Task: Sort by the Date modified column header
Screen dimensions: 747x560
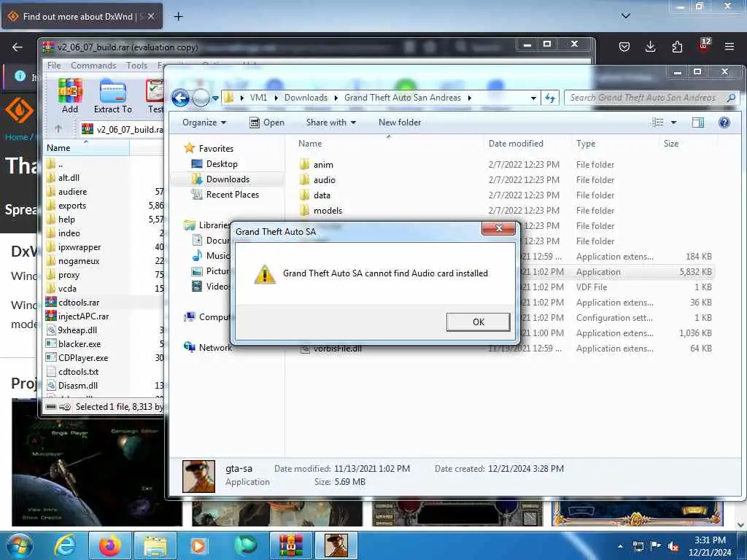Action: [x=516, y=144]
